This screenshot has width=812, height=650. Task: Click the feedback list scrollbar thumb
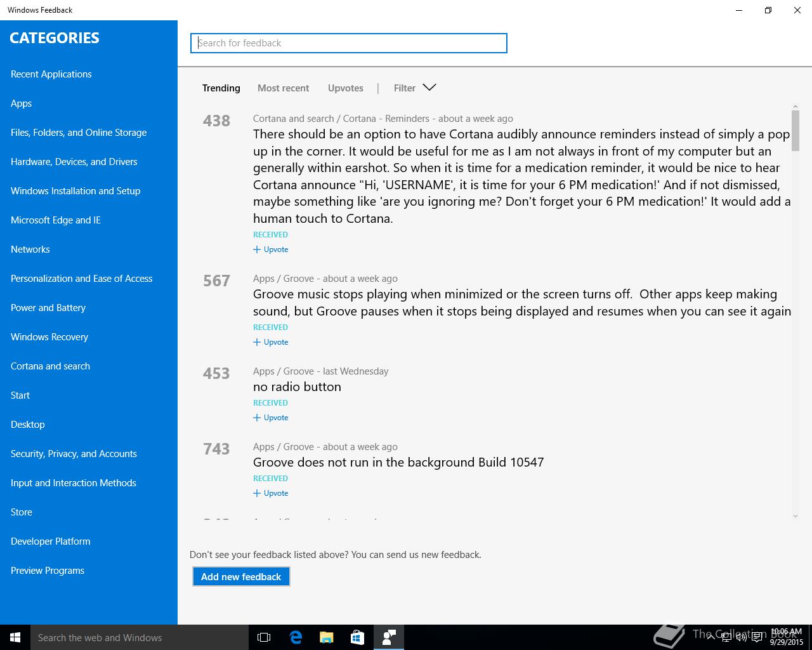[x=796, y=131]
